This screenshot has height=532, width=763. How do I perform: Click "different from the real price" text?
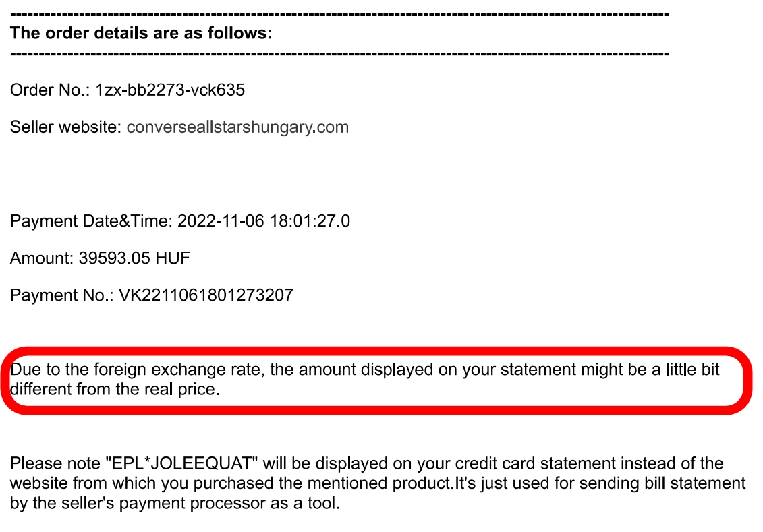click(115, 390)
